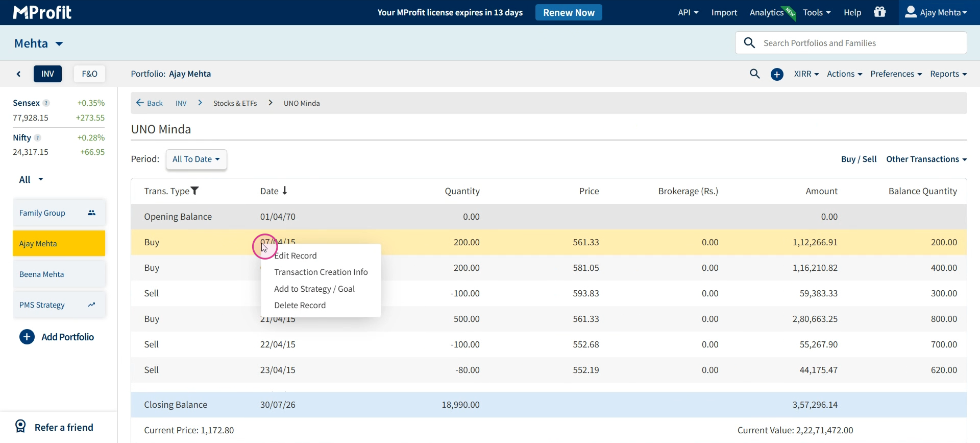Click Stocks & ETFs breadcrumb link
This screenshot has height=443, width=980.
(235, 103)
